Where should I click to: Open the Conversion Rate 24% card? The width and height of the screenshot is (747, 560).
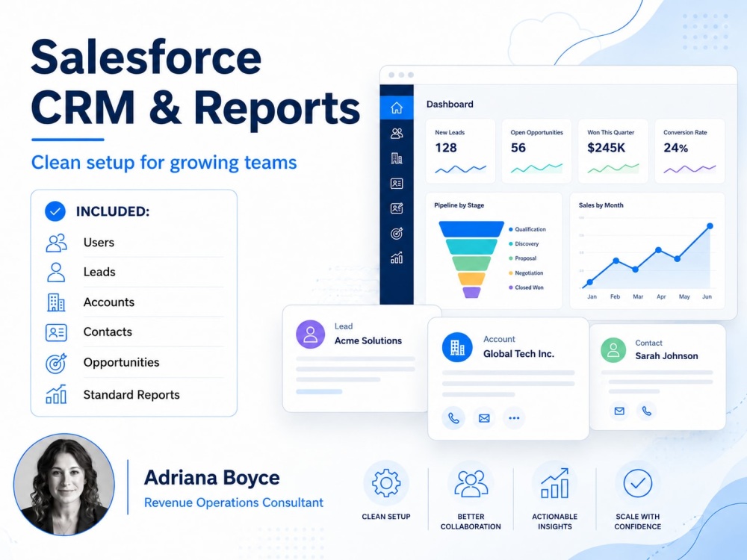coord(689,151)
